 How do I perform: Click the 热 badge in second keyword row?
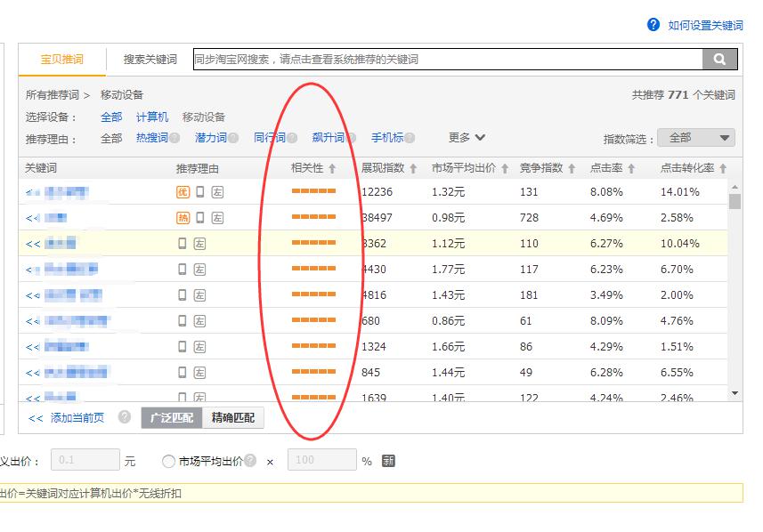click(x=183, y=217)
